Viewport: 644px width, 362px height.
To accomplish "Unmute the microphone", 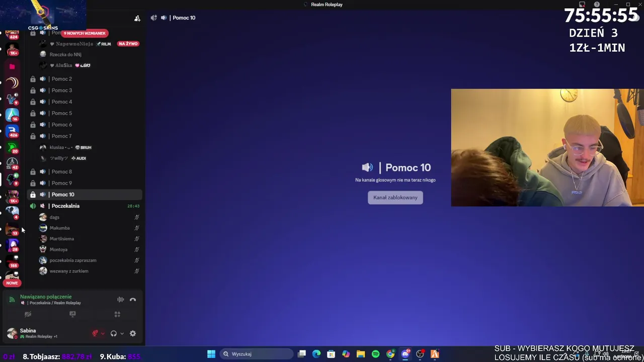I will coord(95,333).
